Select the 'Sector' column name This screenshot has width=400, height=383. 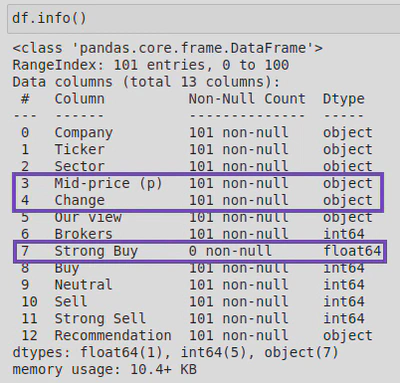coord(80,166)
